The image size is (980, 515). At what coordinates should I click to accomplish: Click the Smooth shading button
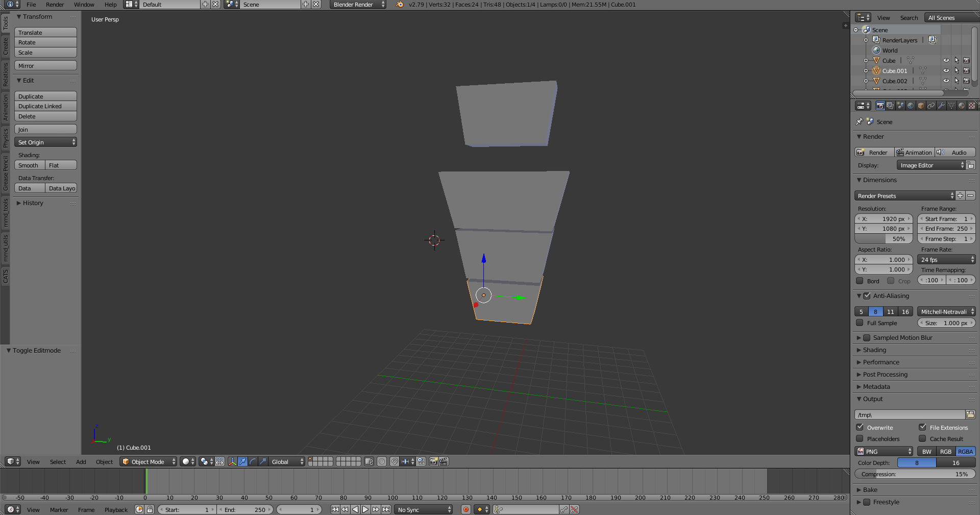pos(29,165)
